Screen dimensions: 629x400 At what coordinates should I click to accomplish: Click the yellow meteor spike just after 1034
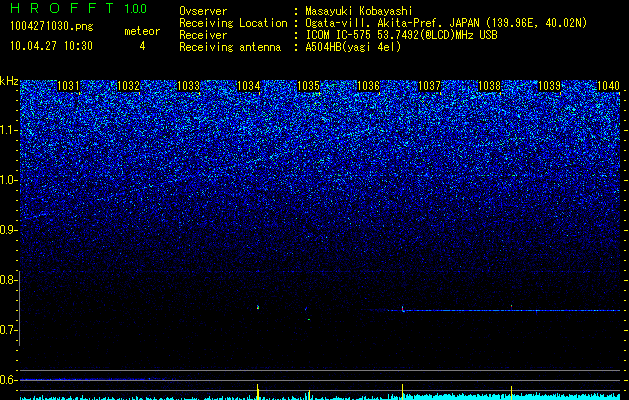tap(258, 392)
